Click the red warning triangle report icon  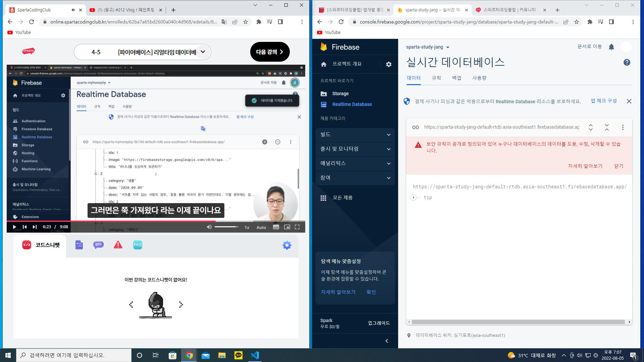(x=118, y=245)
